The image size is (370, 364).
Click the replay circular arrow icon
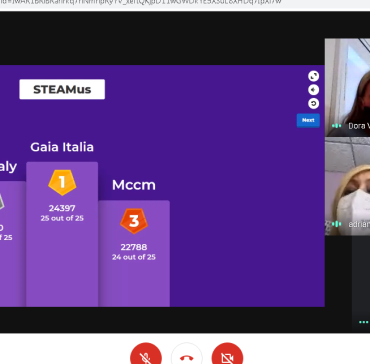click(313, 104)
